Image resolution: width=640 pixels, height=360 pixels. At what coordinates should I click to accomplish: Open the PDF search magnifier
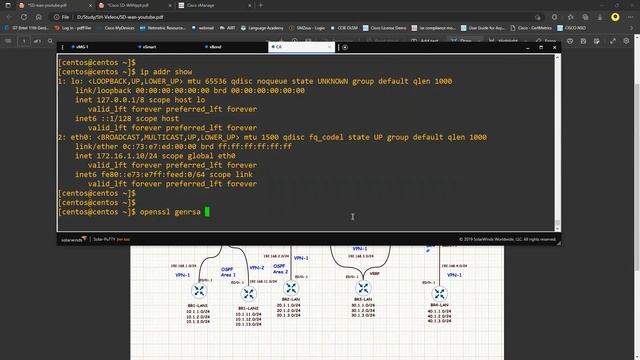coord(50,41)
